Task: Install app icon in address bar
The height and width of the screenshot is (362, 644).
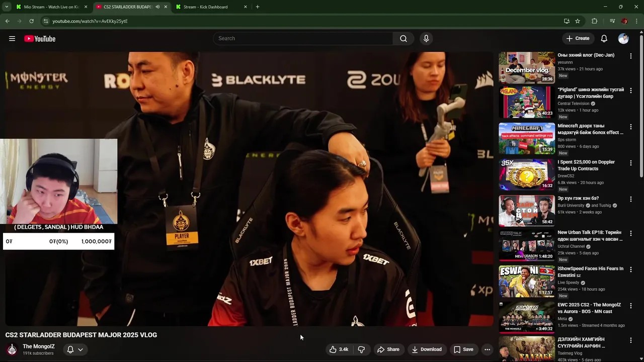Action: pyautogui.click(x=567, y=21)
